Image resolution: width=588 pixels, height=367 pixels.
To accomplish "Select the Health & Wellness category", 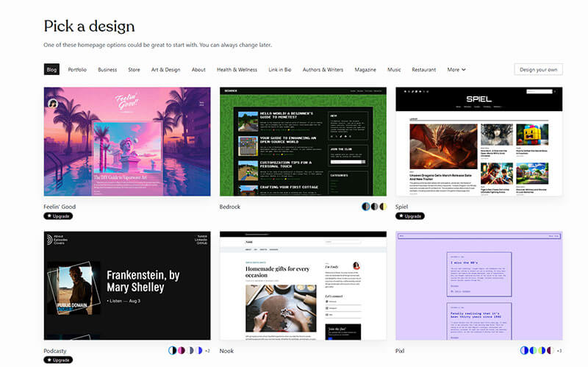I will coord(237,70).
